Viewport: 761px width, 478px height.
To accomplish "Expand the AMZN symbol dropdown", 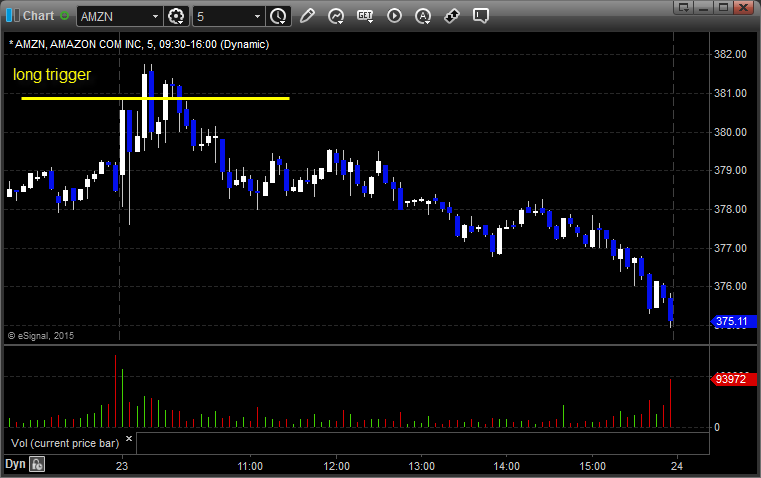I will (153, 16).
